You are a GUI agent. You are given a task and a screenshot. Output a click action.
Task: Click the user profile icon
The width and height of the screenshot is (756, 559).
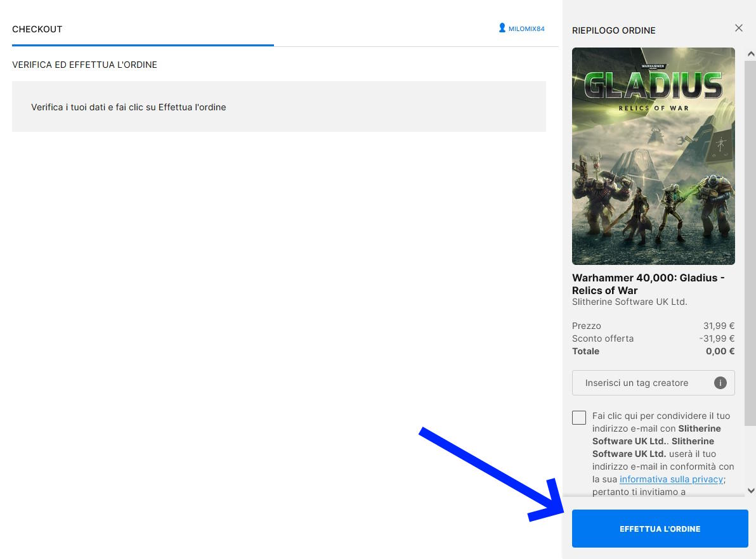502,29
